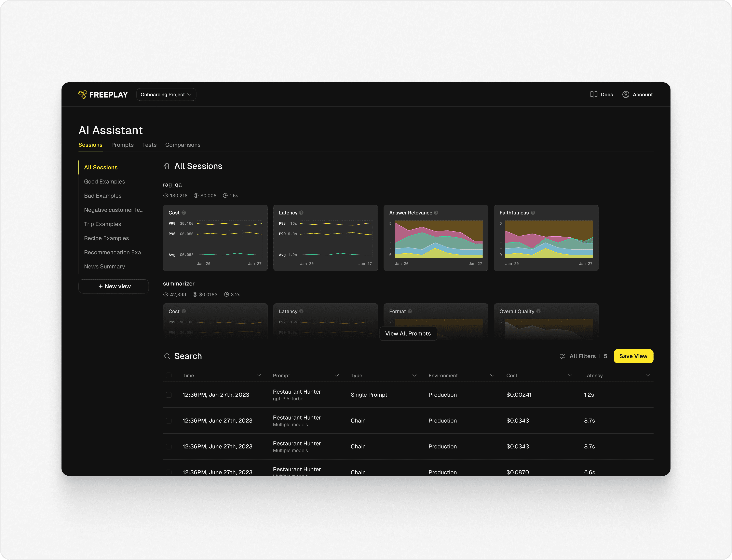Click the help icon on rag_qa Cost card

click(184, 213)
